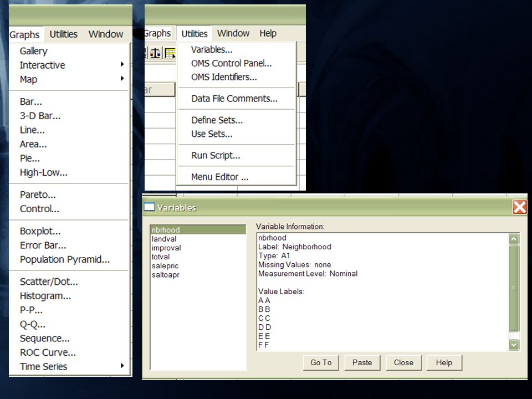Click the Measurement Level: Nominal line
This screenshot has width=532, height=399.
(308, 274)
